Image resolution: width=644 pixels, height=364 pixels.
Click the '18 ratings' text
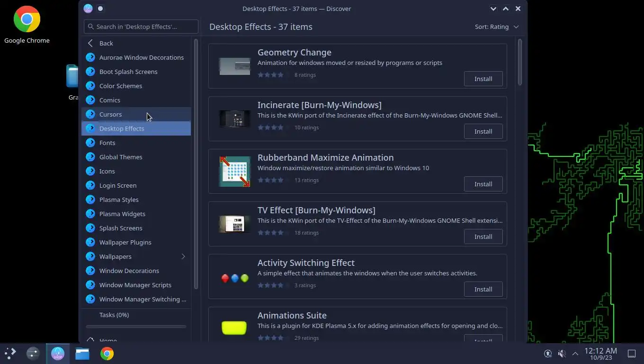(306, 233)
